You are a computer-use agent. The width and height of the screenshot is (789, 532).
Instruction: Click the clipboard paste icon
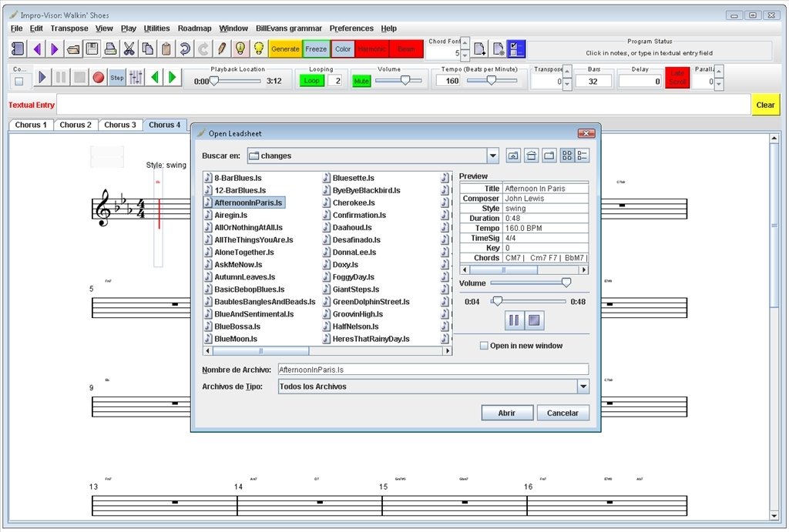click(x=166, y=49)
